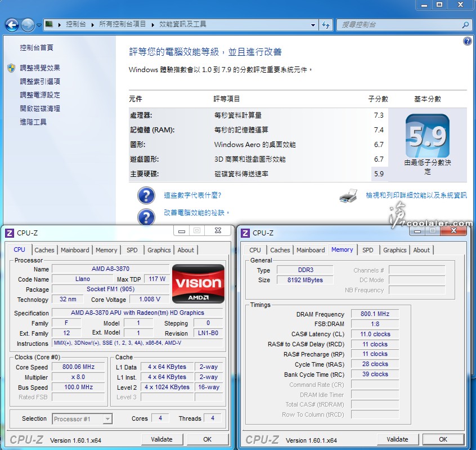Switch to Mainboard tab in left CPU-Z
Viewport: 476px width, 450px height.
[x=75, y=250]
